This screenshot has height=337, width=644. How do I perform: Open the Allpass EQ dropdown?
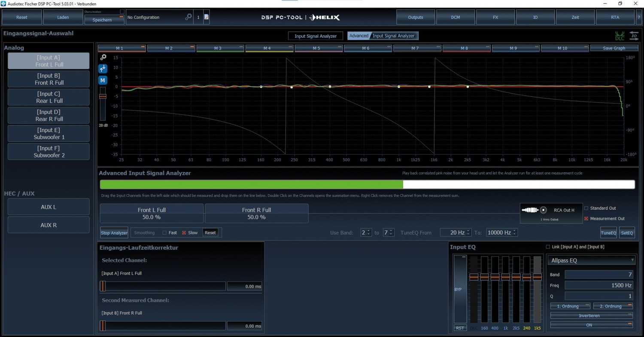point(591,260)
